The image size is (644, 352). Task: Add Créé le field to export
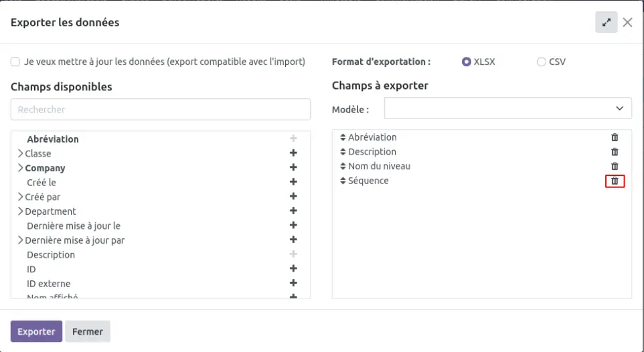click(x=293, y=182)
